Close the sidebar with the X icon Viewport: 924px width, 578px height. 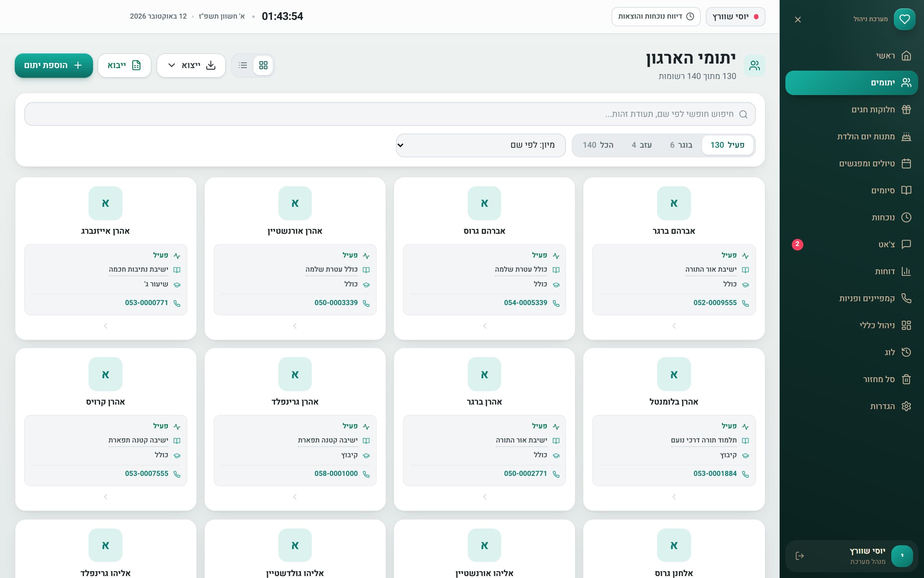[x=798, y=20]
